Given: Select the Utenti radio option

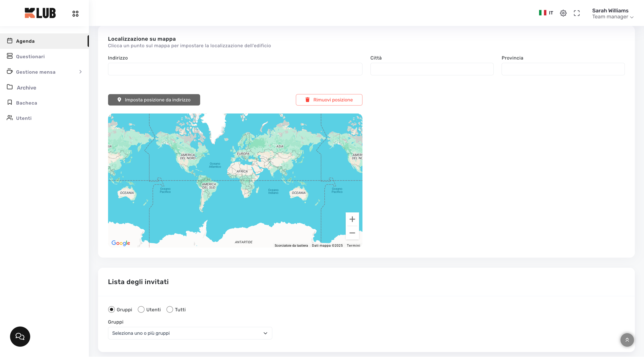Looking at the screenshot, I should (x=141, y=309).
